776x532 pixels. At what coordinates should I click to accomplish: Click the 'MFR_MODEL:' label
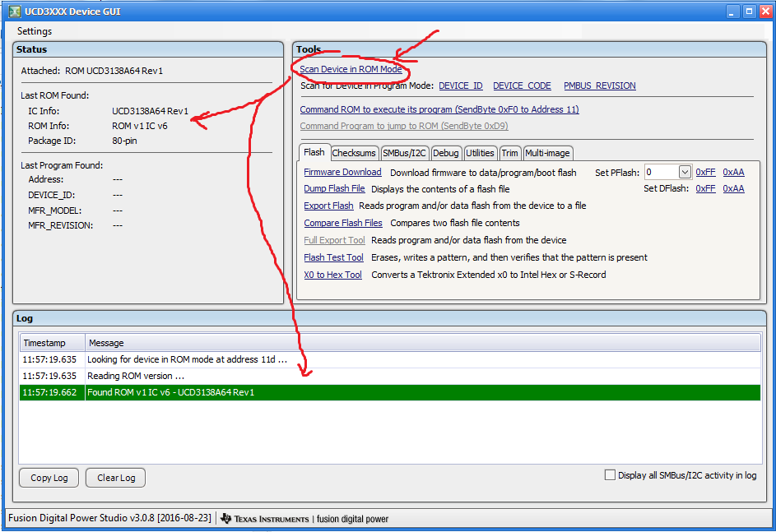[x=54, y=210]
